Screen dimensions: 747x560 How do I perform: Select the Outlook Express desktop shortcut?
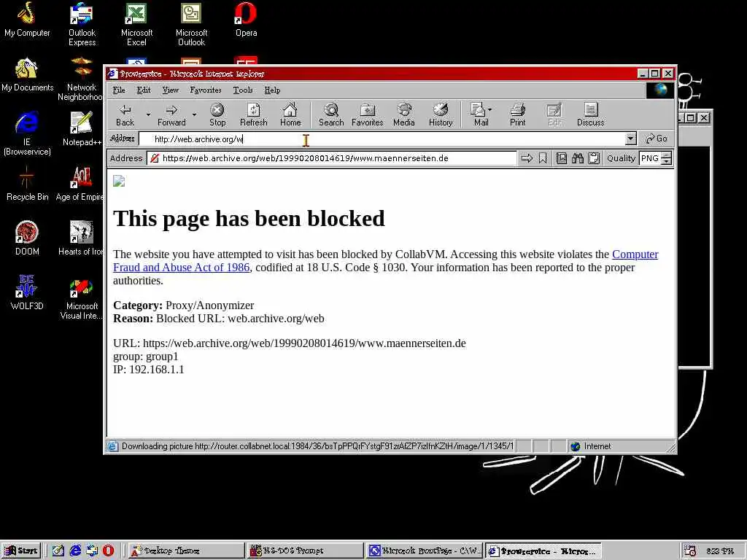[82, 24]
